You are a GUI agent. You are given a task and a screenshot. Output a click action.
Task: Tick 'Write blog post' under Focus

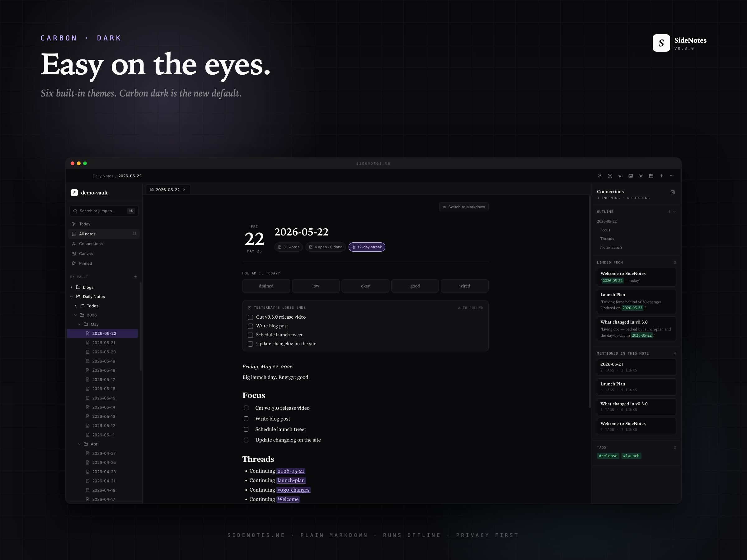coord(246,418)
